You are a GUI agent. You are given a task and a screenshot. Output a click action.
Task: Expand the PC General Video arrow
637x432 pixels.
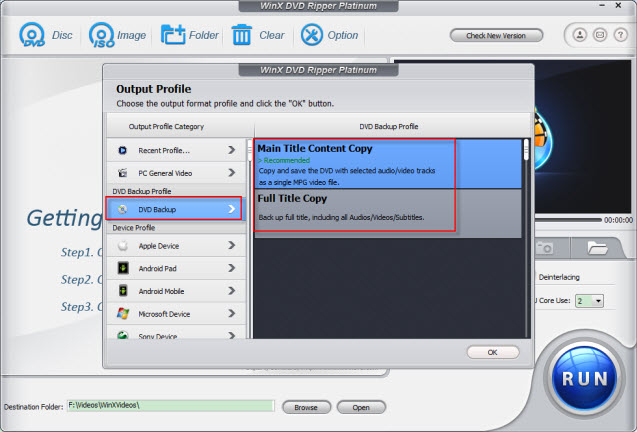(x=232, y=173)
